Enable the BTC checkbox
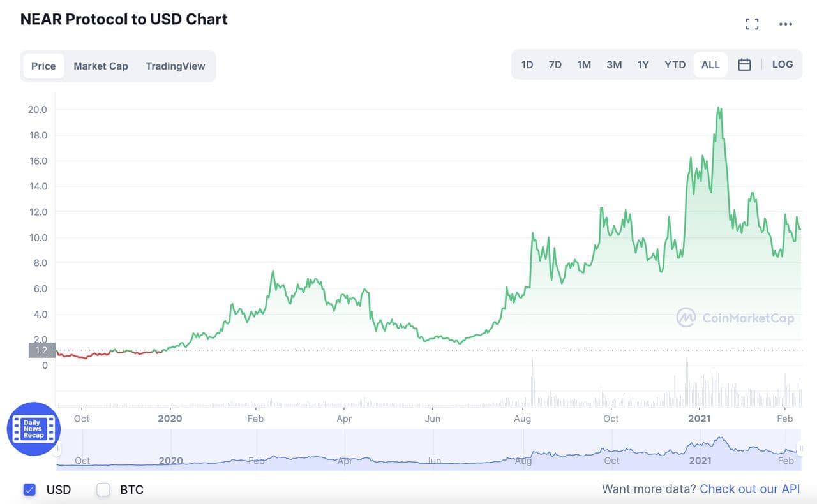This screenshot has width=817, height=504. pyautogui.click(x=103, y=489)
